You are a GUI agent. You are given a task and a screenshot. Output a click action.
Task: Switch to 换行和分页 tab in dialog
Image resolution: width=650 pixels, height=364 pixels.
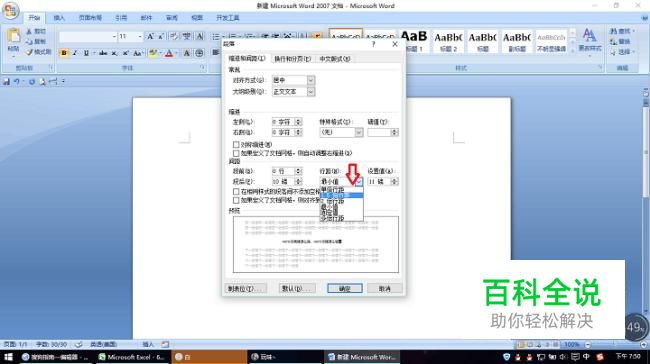tap(293, 59)
